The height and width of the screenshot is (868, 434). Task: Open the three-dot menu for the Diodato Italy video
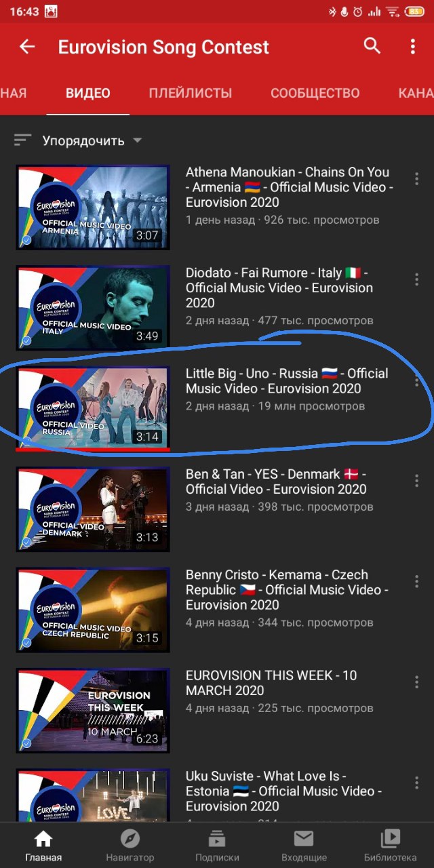(416, 280)
